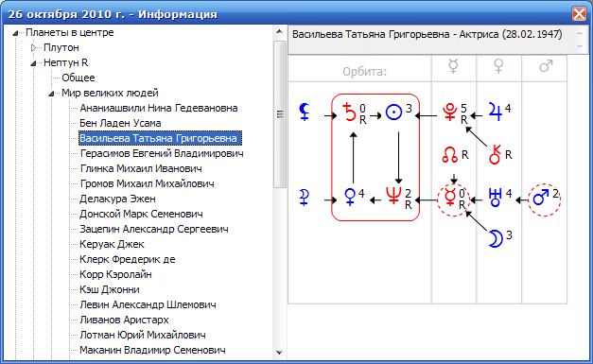Image resolution: width=593 pixels, height=364 pixels.
Task: Select Васильева Татьяна Григорьевна in tree
Action: coord(160,138)
